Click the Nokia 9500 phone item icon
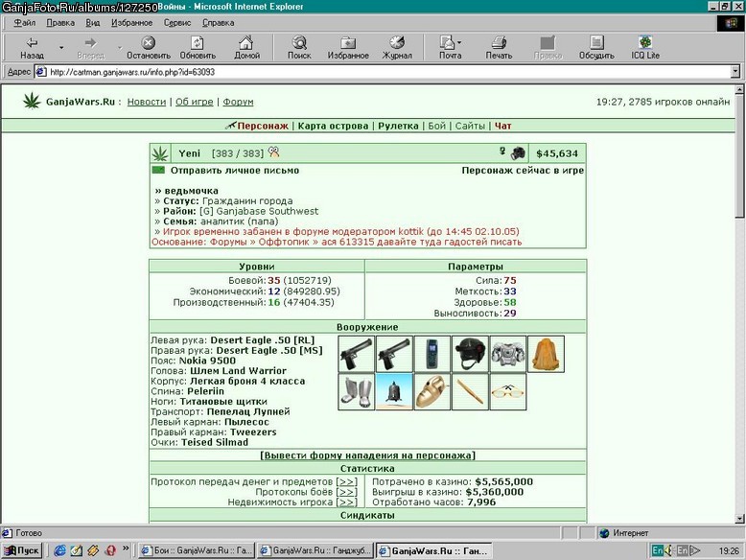The image size is (746, 560). 432,354
